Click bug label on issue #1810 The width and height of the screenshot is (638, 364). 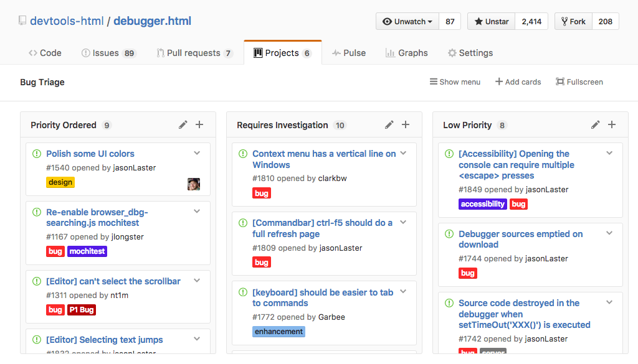click(x=261, y=194)
